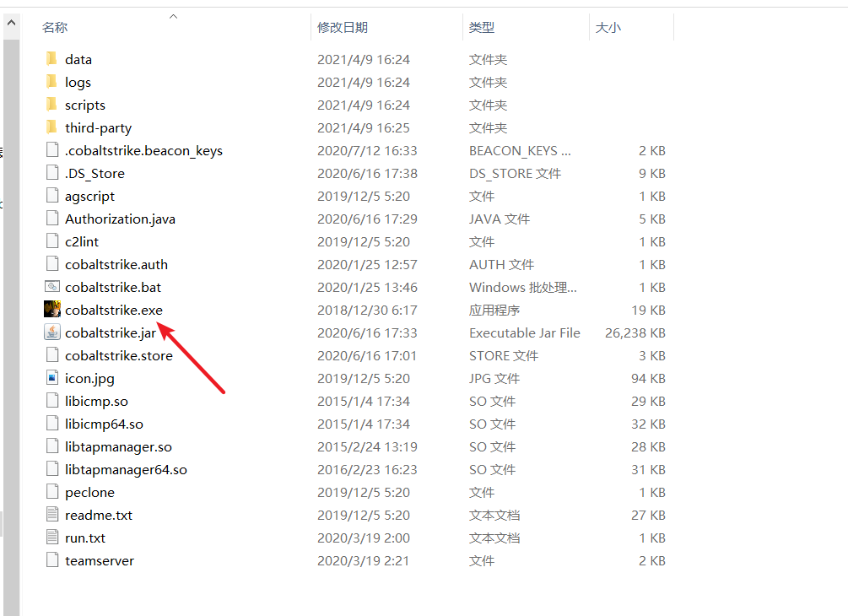Select the file name libtapmanager64.so

pyautogui.click(x=126, y=470)
